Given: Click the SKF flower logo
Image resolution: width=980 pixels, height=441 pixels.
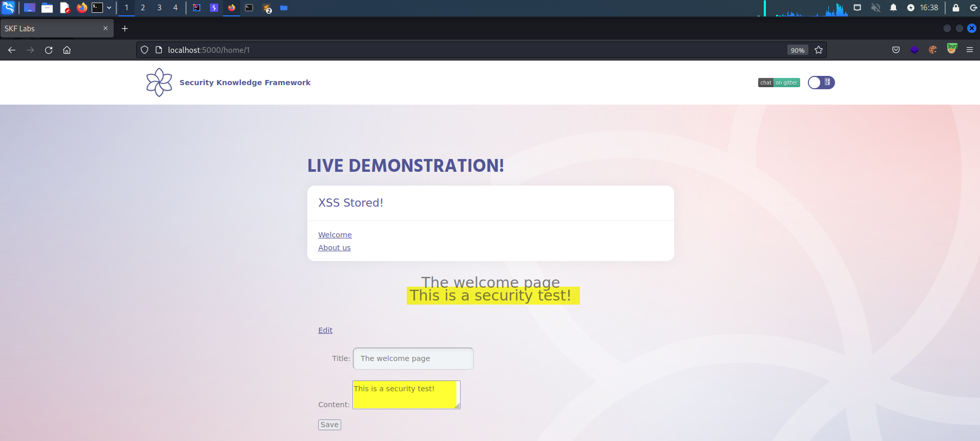Looking at the screenshot, I should coord(159,83).
